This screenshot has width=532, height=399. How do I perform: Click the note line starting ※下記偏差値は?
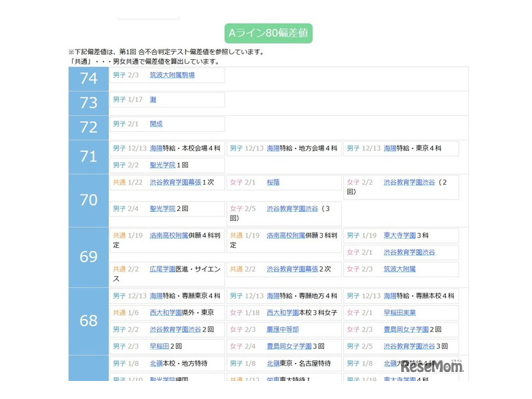(x=166, y=52)
